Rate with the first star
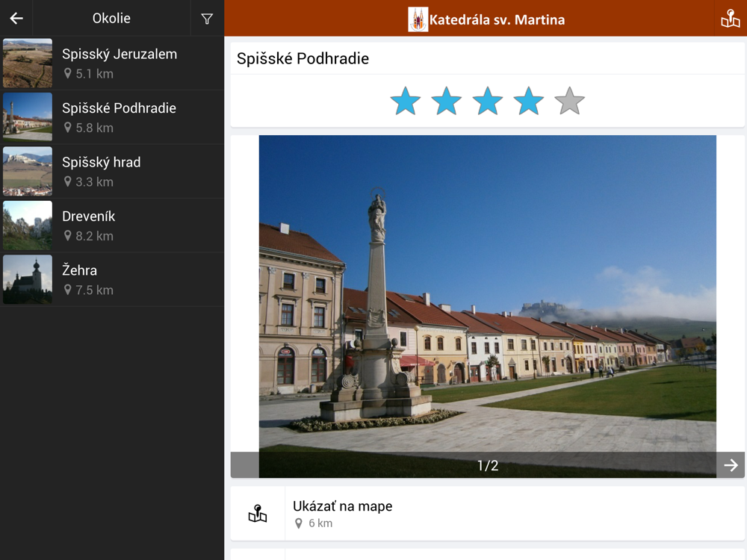The image size is (747, 560). 406,101
